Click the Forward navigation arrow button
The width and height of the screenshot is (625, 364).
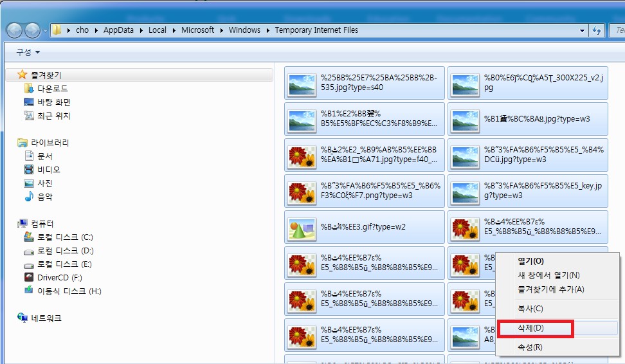pyautogui.click(x=32, y=30)
